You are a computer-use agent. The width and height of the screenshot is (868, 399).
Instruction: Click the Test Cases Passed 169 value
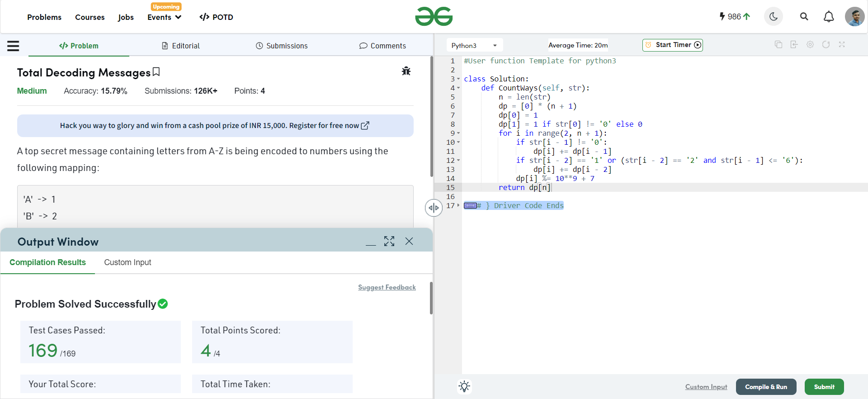pyautogui.click(x=43, y=351)
